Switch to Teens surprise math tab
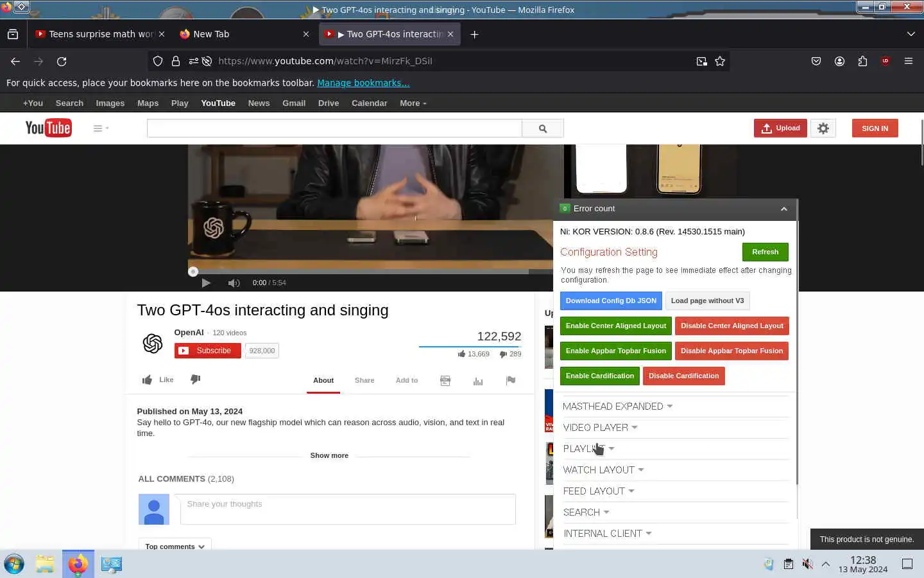Image resolution: width=924 pixels, height=578 pixels. click(100, 34)
